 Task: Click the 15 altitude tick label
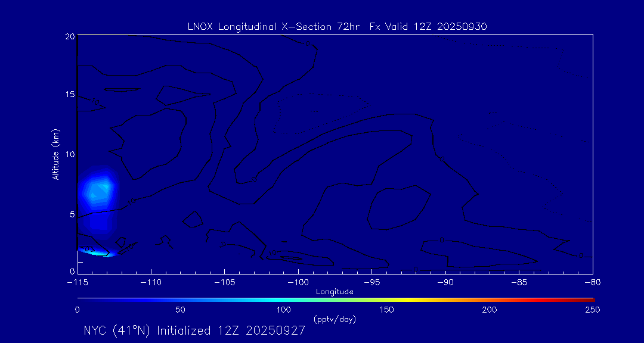[x=69, y=95]
